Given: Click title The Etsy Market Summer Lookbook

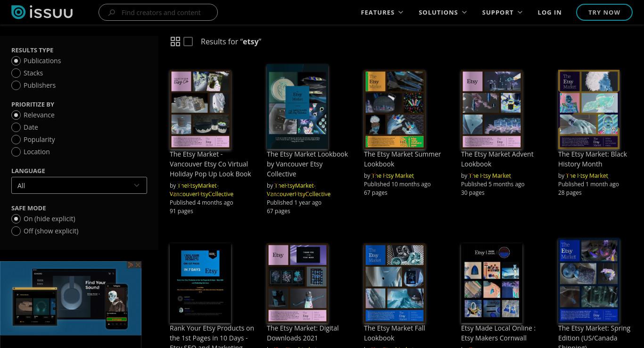Looking at the screenshot, I should coord(402,159).
